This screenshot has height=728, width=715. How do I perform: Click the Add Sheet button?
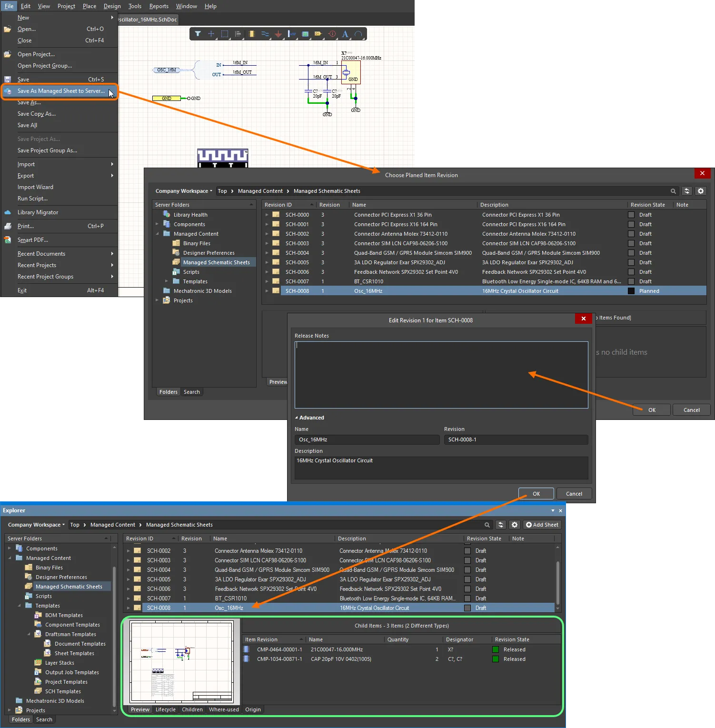point(542,525)
